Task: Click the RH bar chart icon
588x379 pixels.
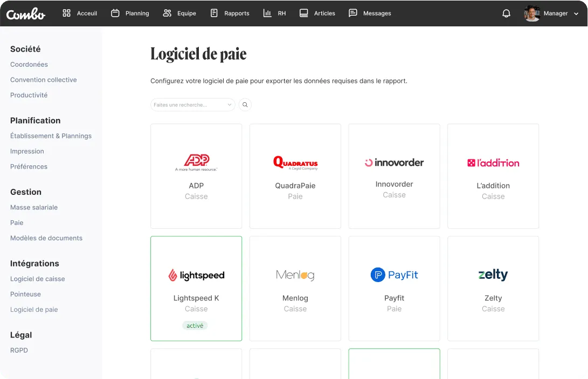Action: coord(267,13)
